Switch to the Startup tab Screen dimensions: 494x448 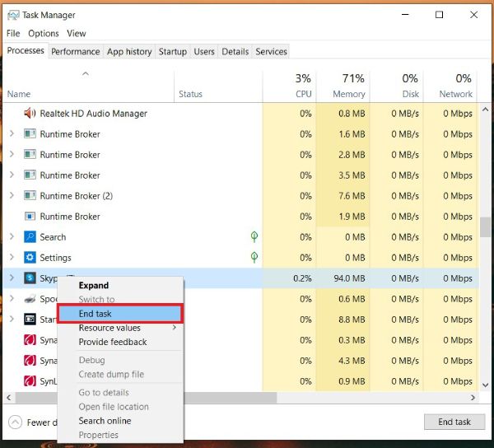173,52
